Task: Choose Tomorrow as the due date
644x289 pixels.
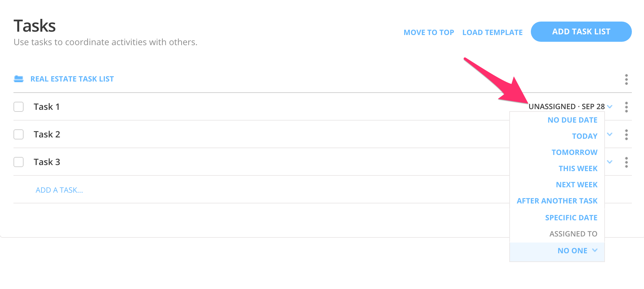Action: [x=574, y=153]
